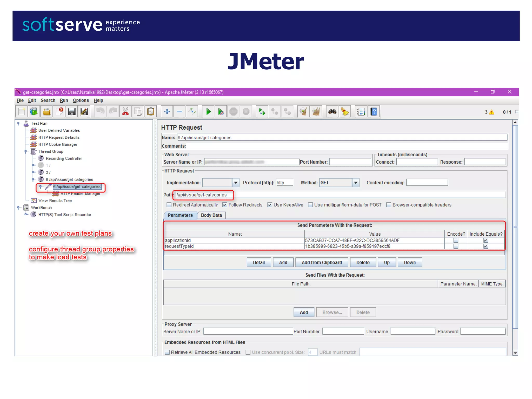
Task: Click the Name field of HTTP Request
Action: pos(342,137)
